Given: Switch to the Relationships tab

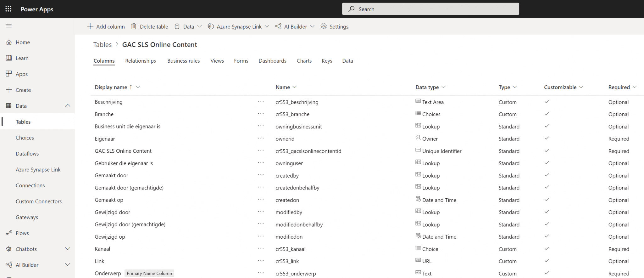Looking at the screenshot, I should pos(141,61).
